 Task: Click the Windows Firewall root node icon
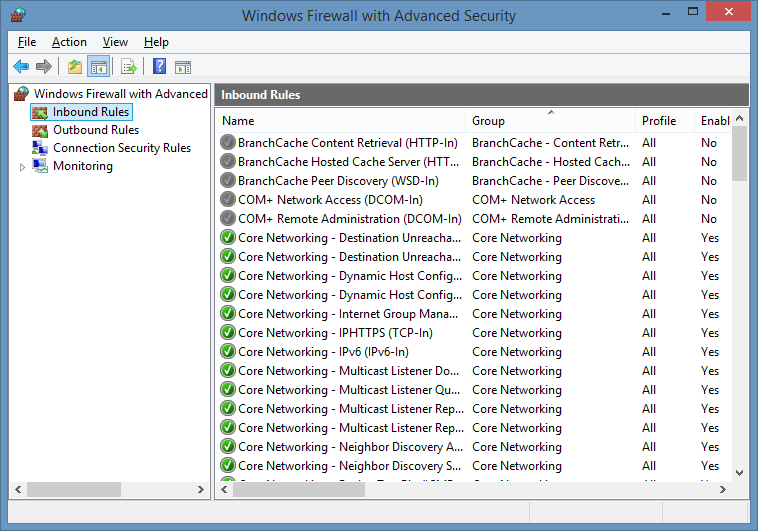pyautogui.click(x=21, y=93)
